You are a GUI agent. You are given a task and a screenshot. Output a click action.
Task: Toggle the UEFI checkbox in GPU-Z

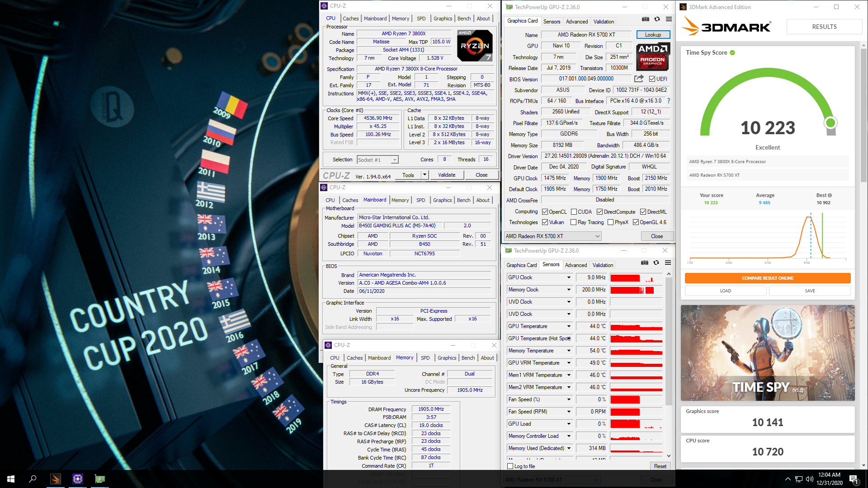coord(652,79)
